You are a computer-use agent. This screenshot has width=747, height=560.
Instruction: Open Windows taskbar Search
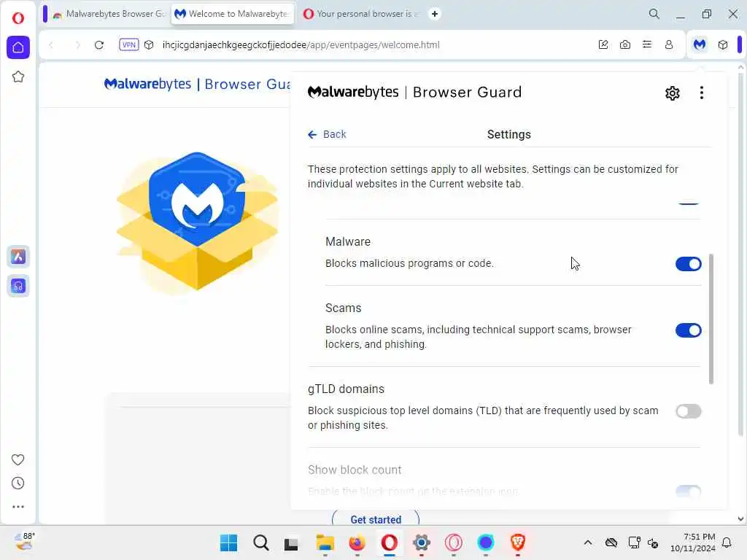click(260, 542)
